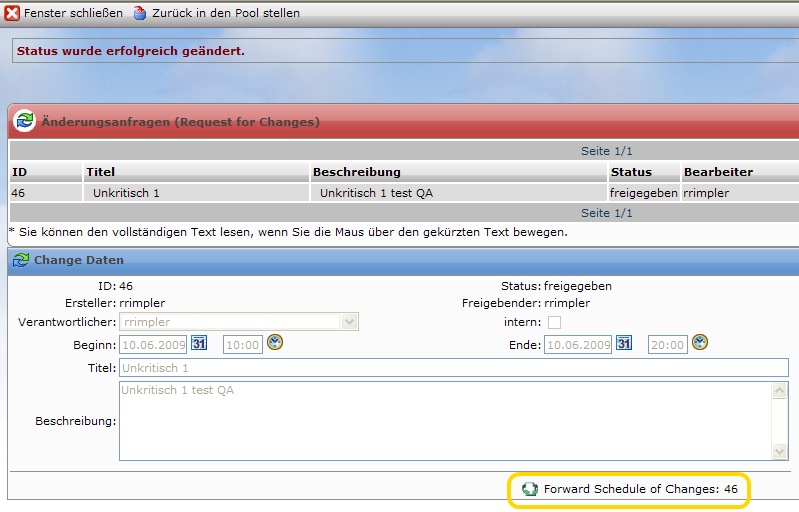The image size is (799, 512).
Task: Expand the Verantwortlicher dropdown
Action: [x=349, y=322]
